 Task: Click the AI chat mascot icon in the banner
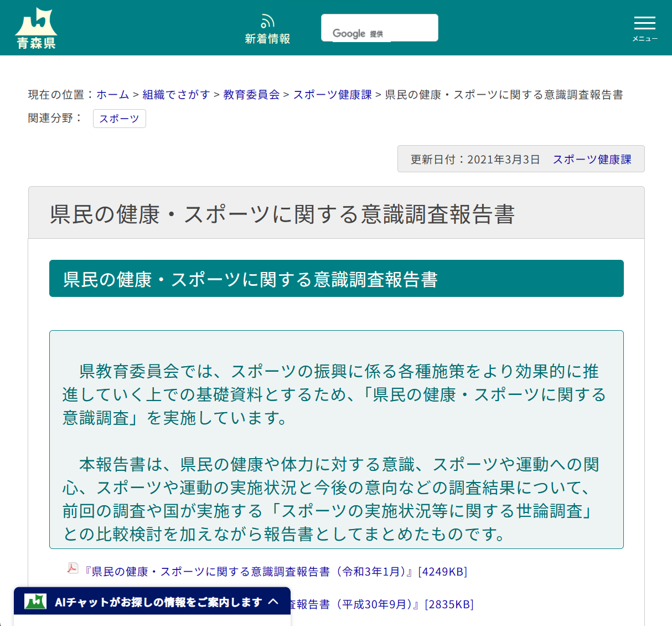[x=34, y=601]
